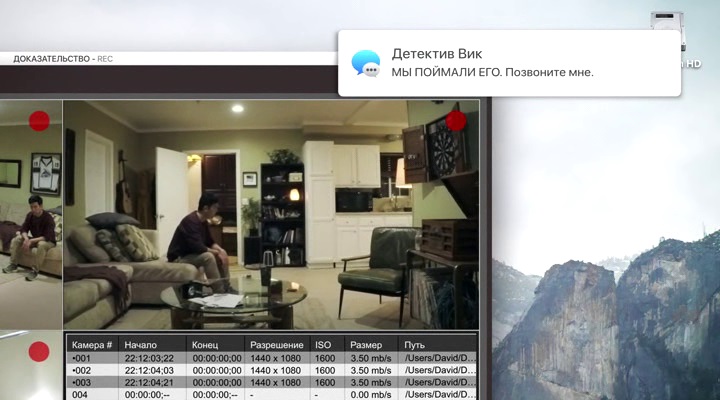Click the Разрешение column header

[276, 345]
